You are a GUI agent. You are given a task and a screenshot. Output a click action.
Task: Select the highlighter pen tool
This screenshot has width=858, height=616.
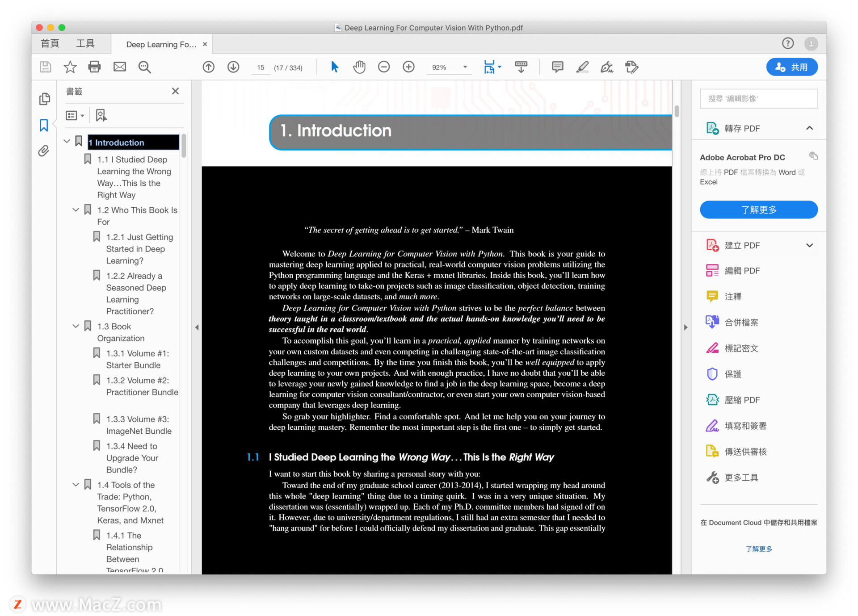[x=582, y=67]
